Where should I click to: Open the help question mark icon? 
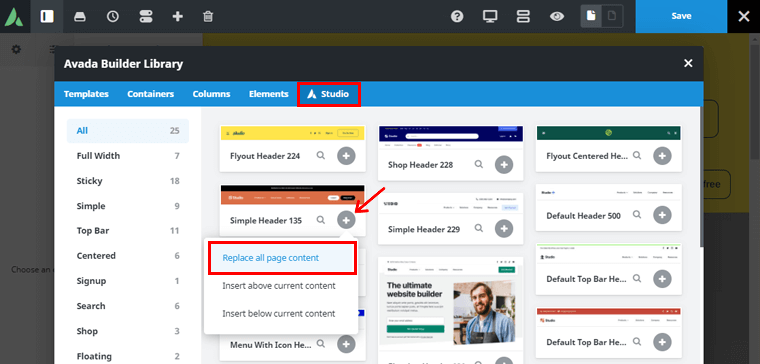(457, 16)
